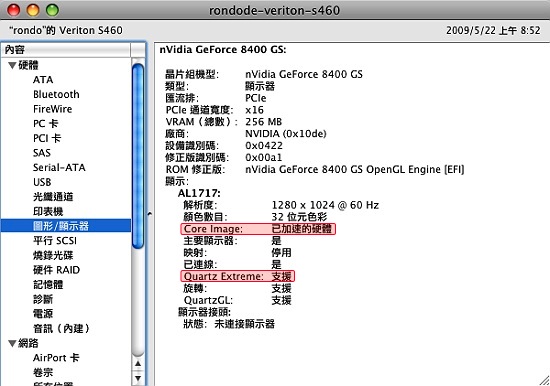Click the Core Image row
Image resolution: width=550 pixels, height=386 pixels.
[258, 229]
